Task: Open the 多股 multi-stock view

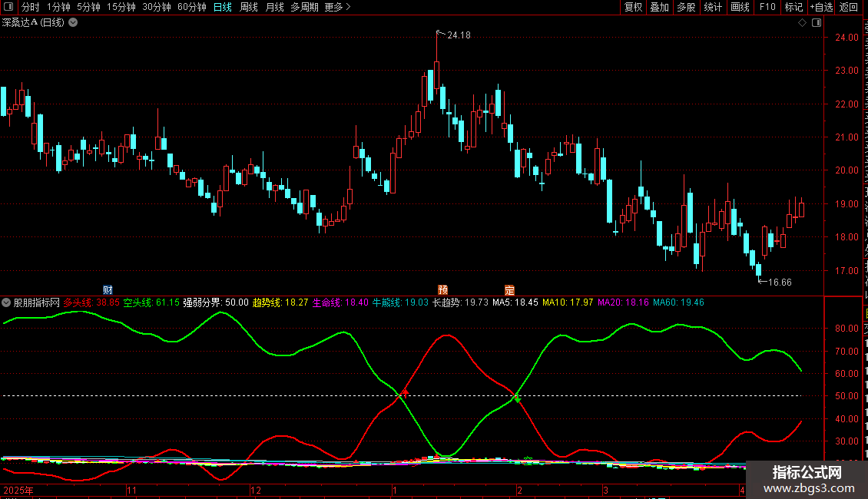Action: 686,7
